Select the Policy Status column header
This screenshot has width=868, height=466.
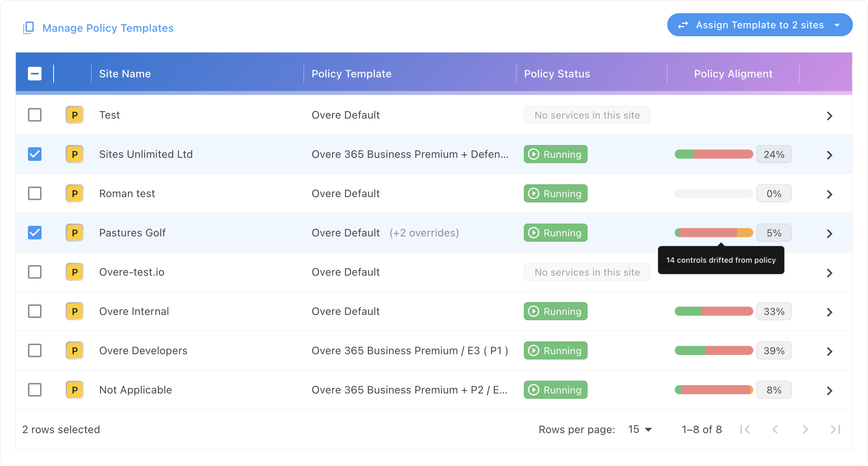(557, 74)
